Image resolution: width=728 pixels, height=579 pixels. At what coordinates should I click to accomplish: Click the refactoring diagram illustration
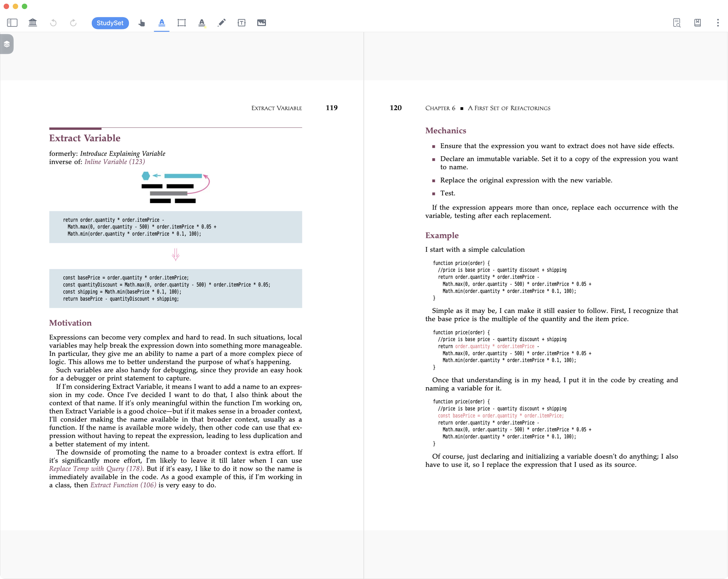(x=176, y=187)
